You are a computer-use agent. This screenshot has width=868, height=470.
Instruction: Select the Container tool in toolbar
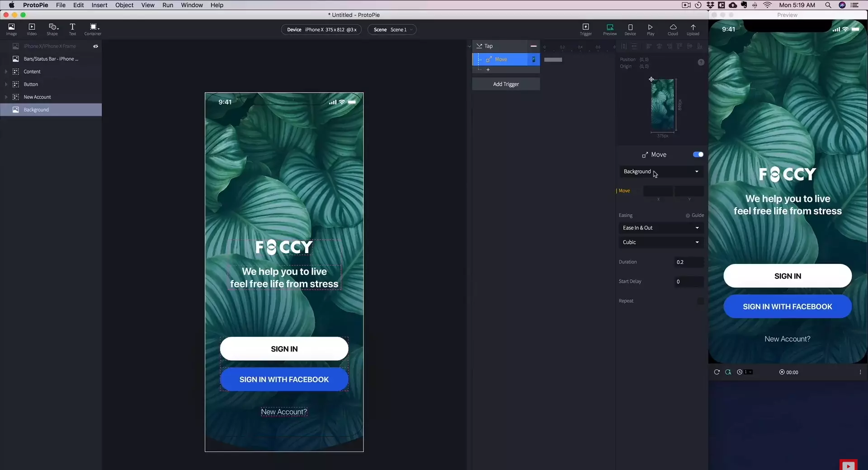[93, 29]
